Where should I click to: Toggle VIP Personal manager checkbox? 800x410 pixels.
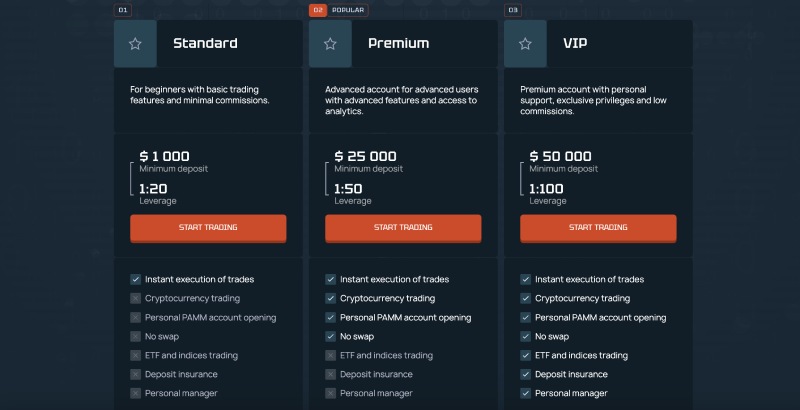pyautogui.click(x=526, y=393)
